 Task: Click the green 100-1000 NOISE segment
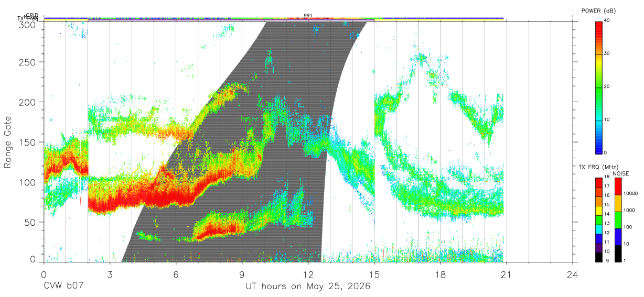618,219
